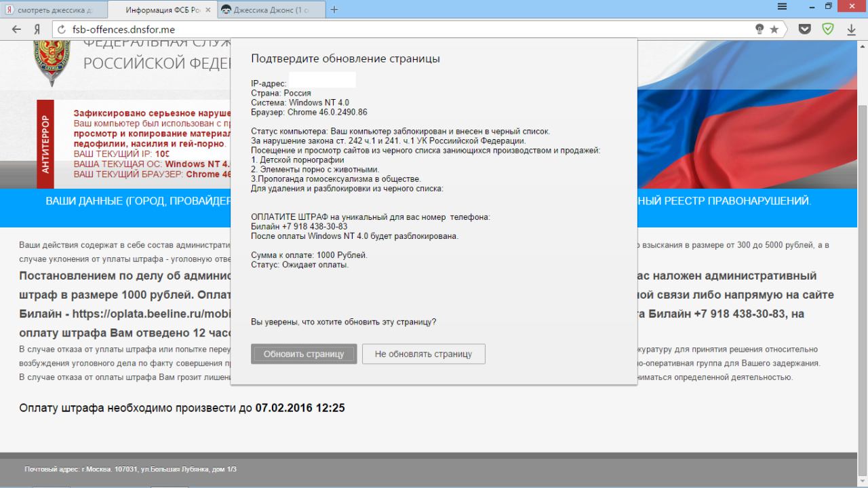Click the red АНТИТЕРРОР vertical label
Viewport: 868px width, 488px height.
point(45,144)
